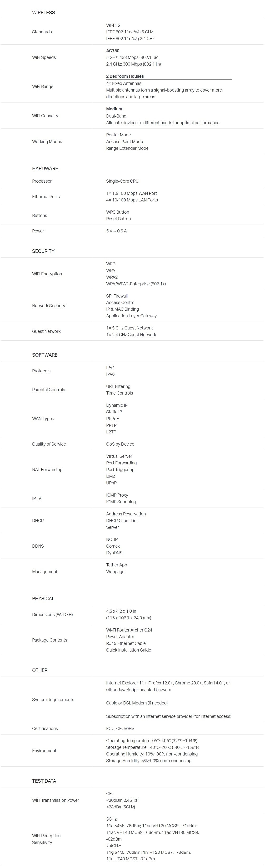Click the PHYSICAL section heading
265x868 pixels.
43,599
